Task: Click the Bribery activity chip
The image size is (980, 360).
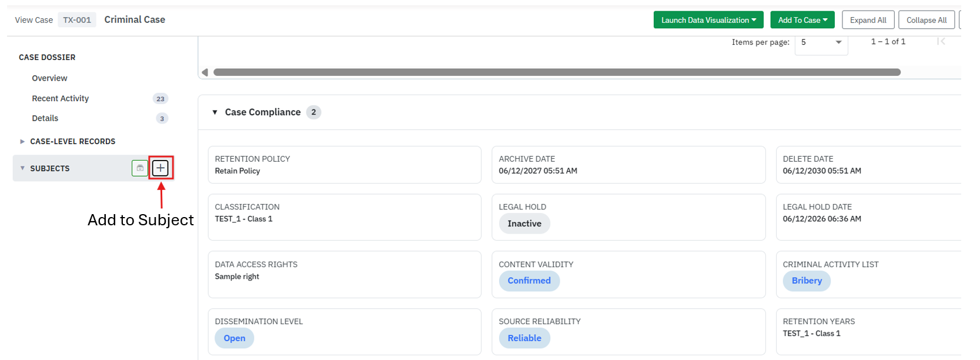Action: click(x=807, y=281)
